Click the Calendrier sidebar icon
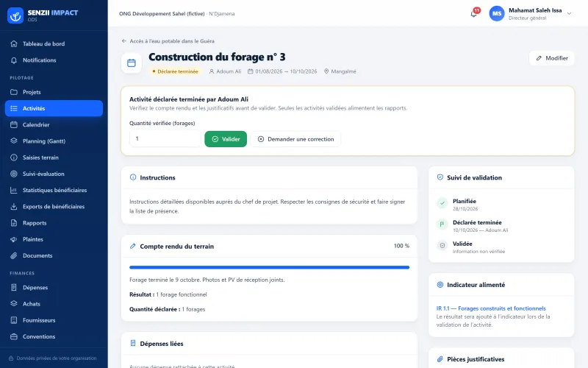588x368 pixels. (x=14, y=124)
